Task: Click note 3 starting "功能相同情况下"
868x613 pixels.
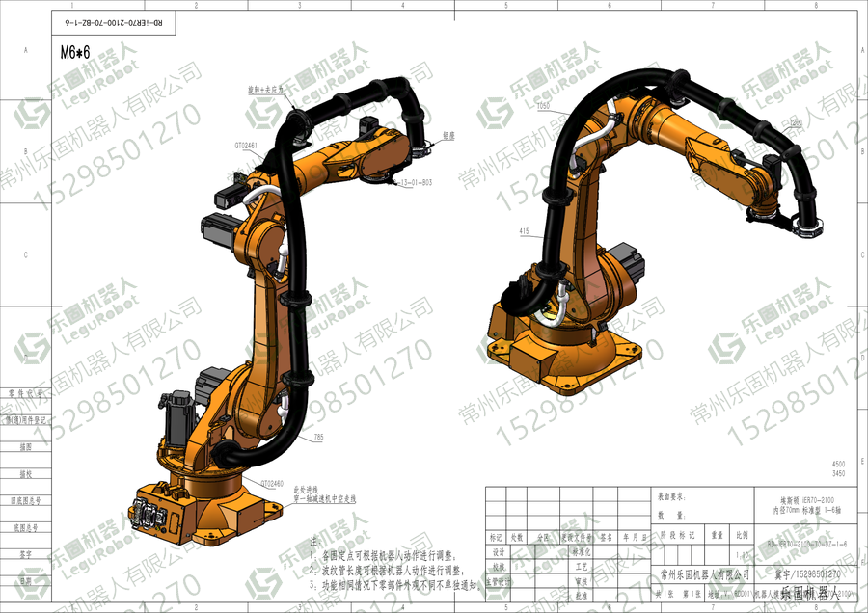Action: [396, 584]
